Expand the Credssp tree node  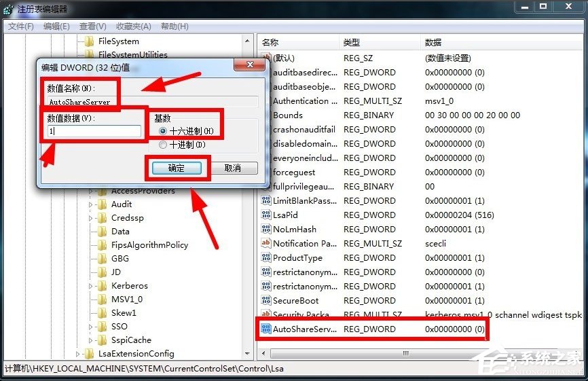(91, 218)
